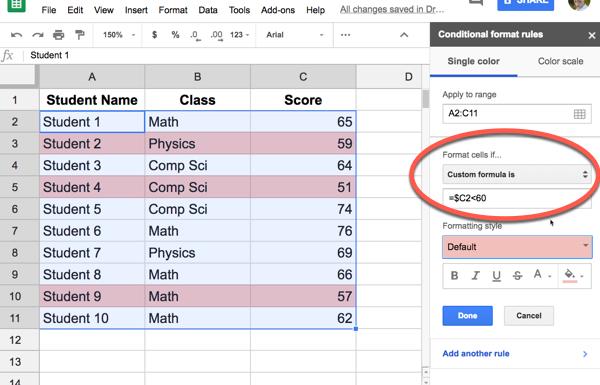Switch to the Color scale tab
Screen dimensions: 600x385
click(x=560, y=61)
